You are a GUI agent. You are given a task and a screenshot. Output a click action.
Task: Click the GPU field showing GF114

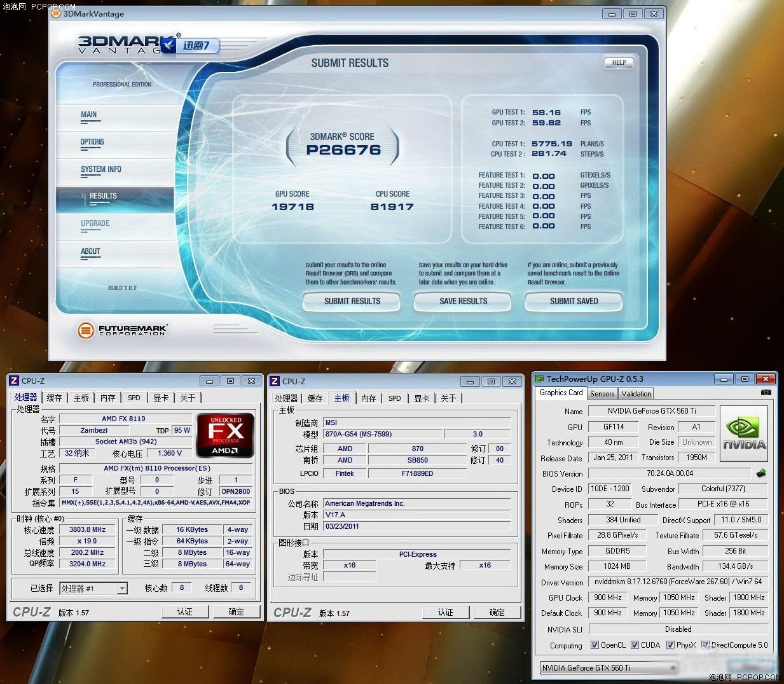614,427
